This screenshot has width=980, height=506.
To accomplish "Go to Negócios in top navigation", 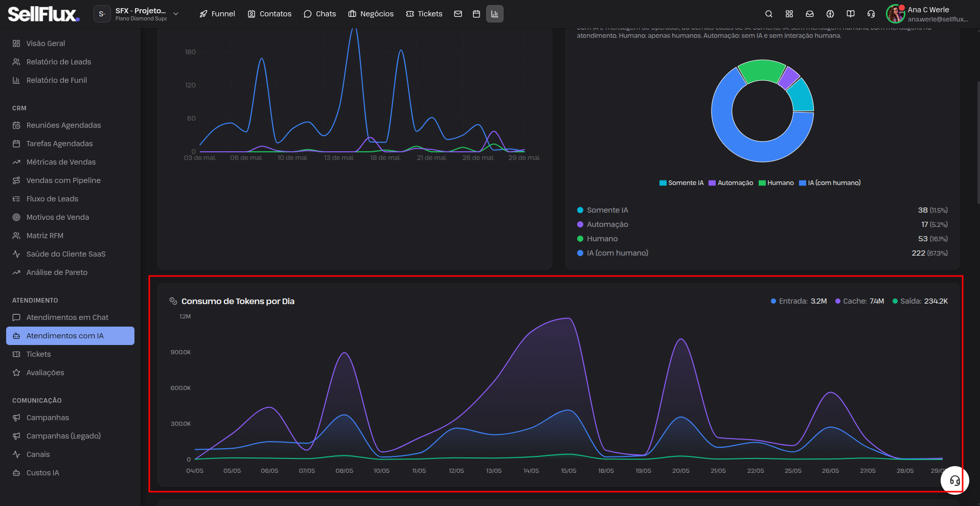I will click(x=371, y=14).
